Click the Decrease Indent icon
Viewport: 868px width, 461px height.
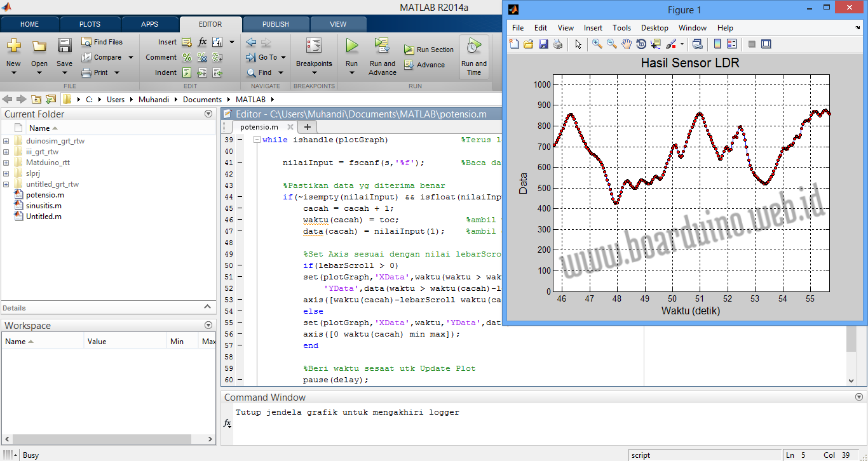pos(217,72)
